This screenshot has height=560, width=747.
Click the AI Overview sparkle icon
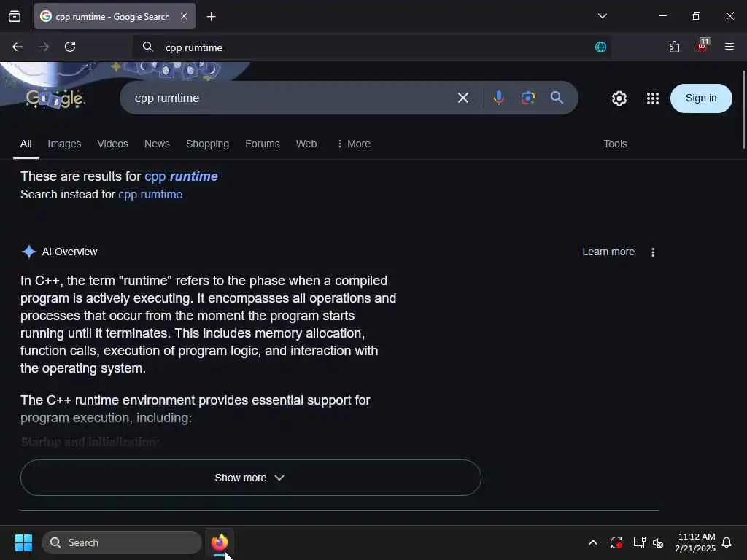tap(29, 252)
